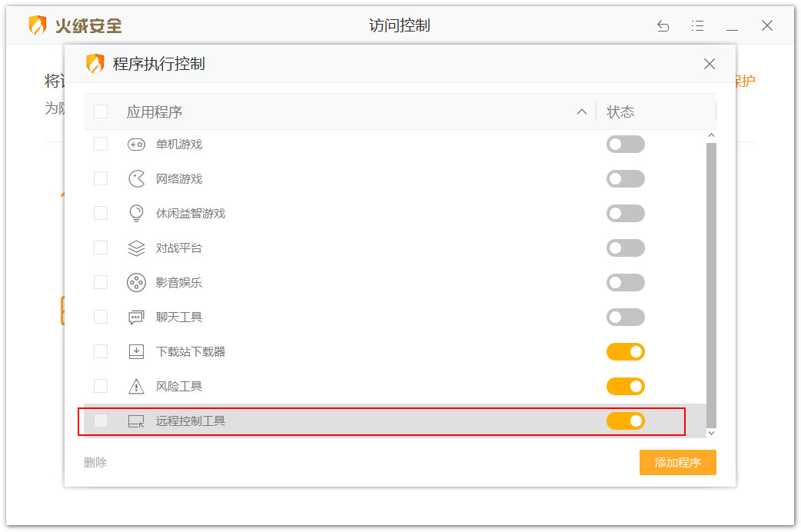Click the 聊天工具 chat bubble icon

[x=136, y=318]
